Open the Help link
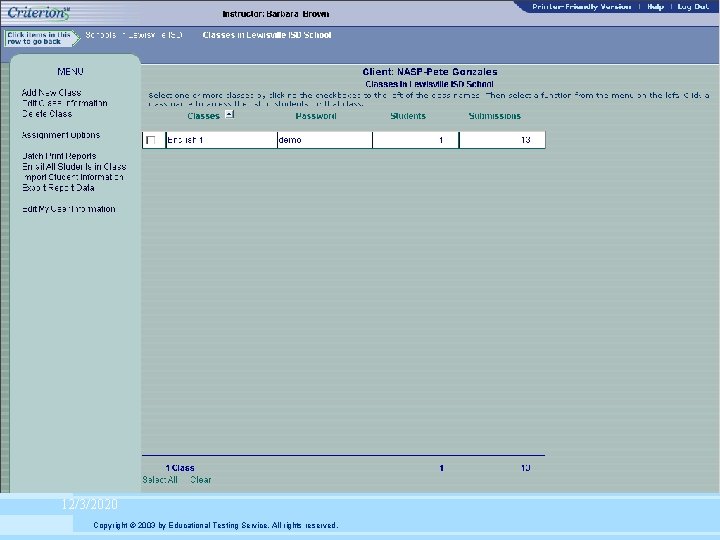Screen dimensions: 720x540 tap(655, 7)
